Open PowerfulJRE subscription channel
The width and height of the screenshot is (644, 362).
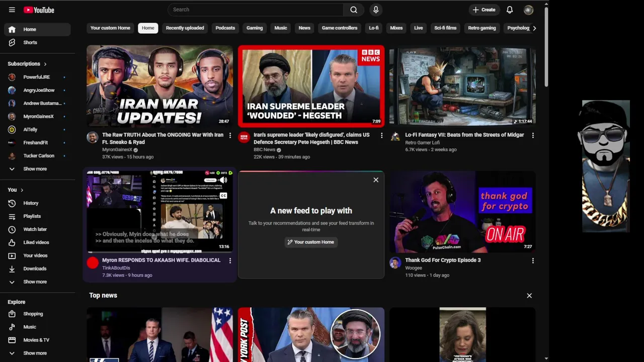(x=37, y=77)
